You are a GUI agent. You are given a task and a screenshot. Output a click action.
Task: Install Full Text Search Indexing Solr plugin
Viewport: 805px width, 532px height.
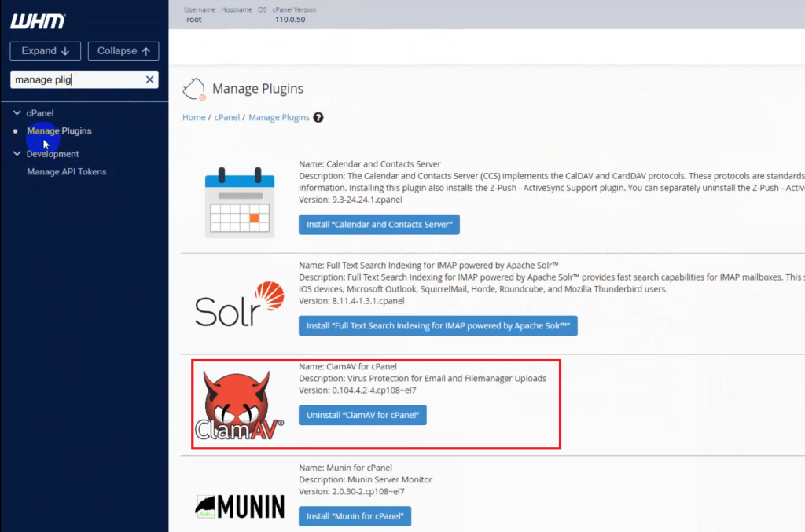click(438, 325)
